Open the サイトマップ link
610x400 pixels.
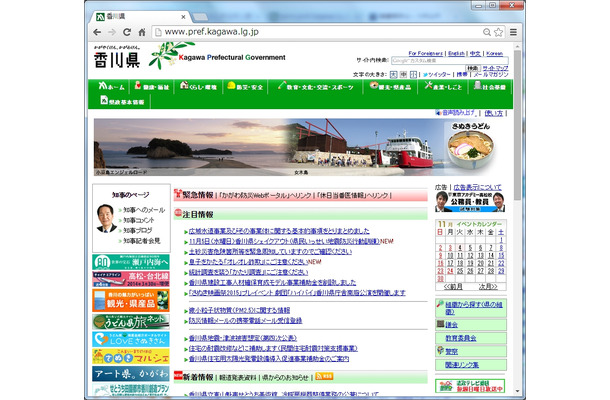click(495, 68)
